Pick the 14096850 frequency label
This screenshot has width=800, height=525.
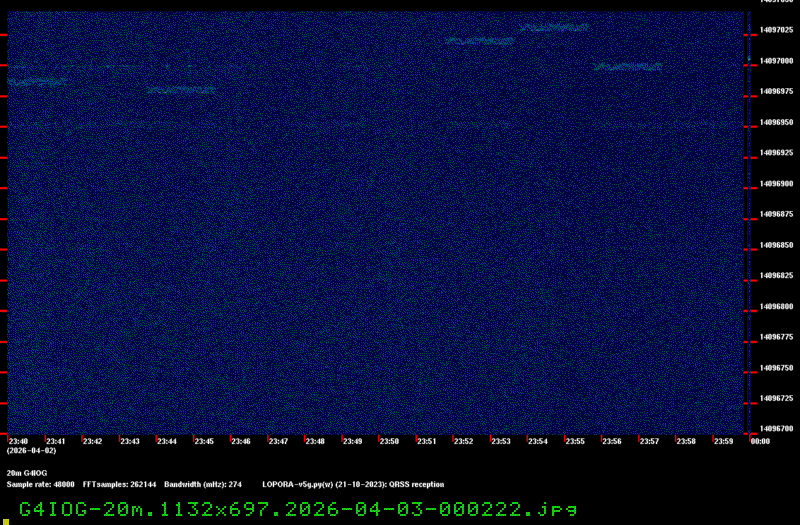click(777, 245)
